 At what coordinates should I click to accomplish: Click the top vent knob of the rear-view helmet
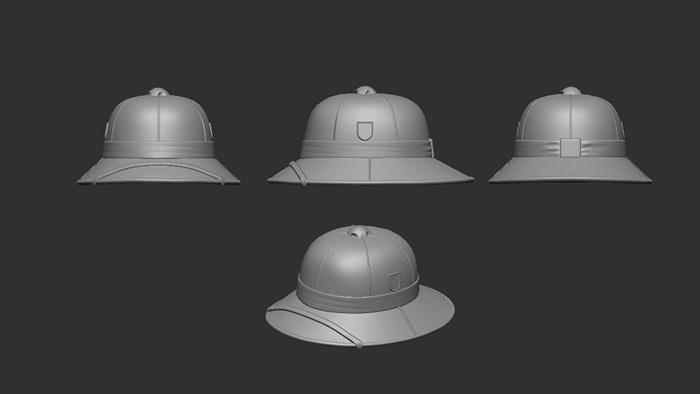point(571,91)
